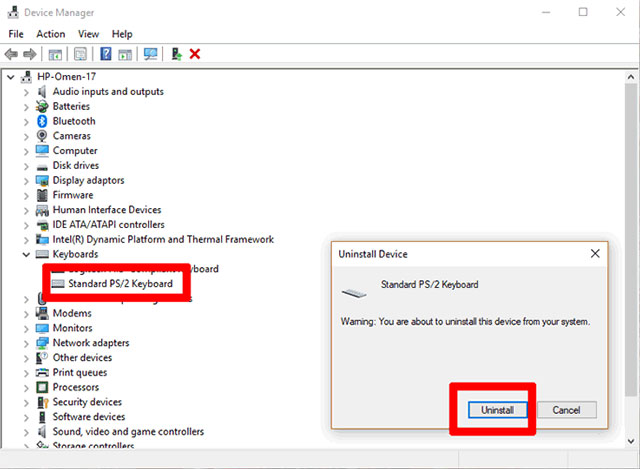This screenshot has width=640, height=469.
Task: Collapse the Keyboards category
Action: 26,255
